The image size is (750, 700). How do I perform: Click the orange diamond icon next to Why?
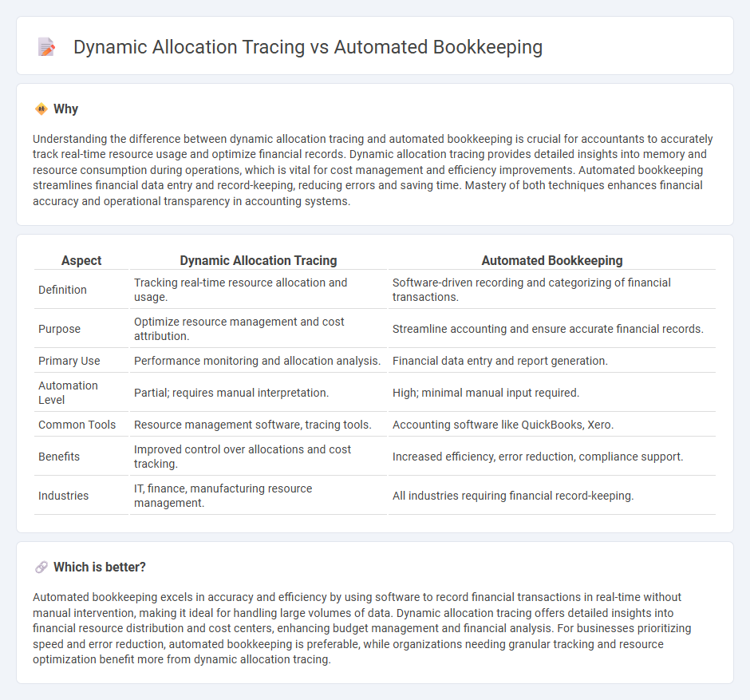click(x=41, y=109)
